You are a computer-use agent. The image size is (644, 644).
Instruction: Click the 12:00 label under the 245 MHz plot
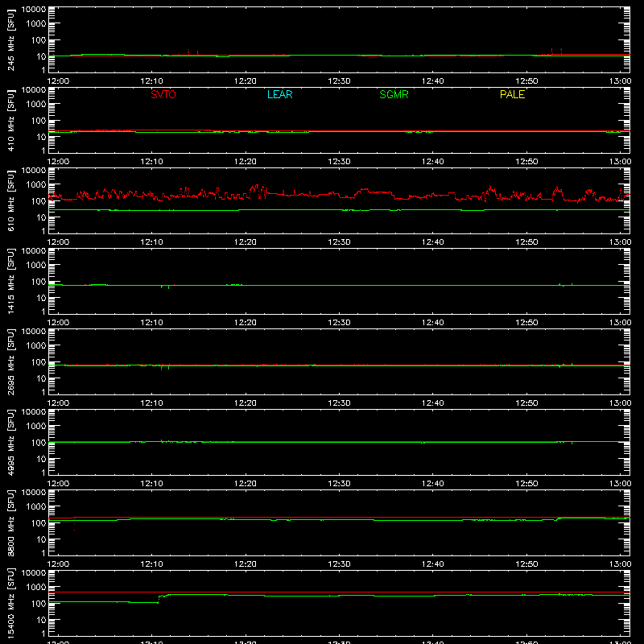tap(58, 81)
